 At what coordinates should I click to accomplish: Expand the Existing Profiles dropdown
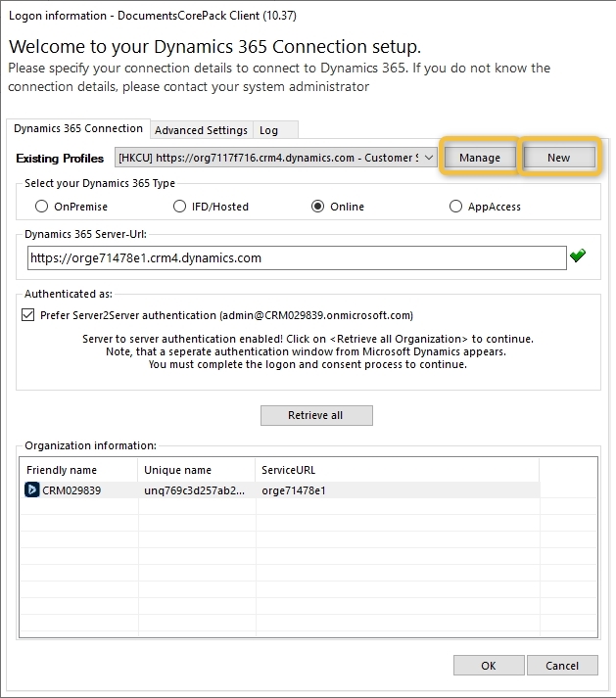click(427, 158)
